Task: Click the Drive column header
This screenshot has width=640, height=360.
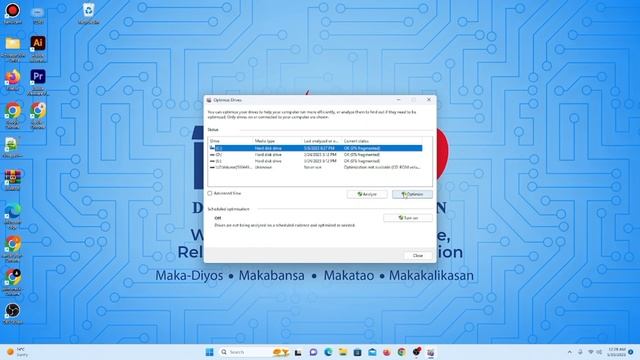Action: point(230,141)
